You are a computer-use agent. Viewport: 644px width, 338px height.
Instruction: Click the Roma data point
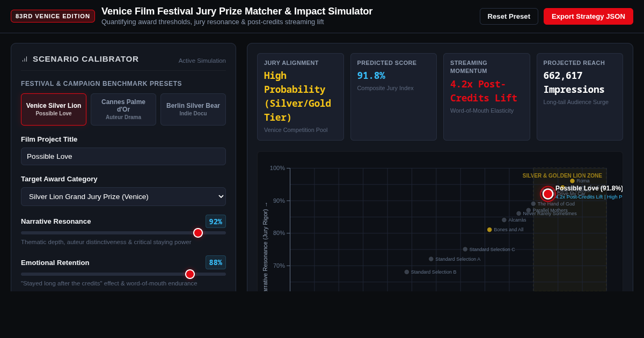[x=572, y=181]
